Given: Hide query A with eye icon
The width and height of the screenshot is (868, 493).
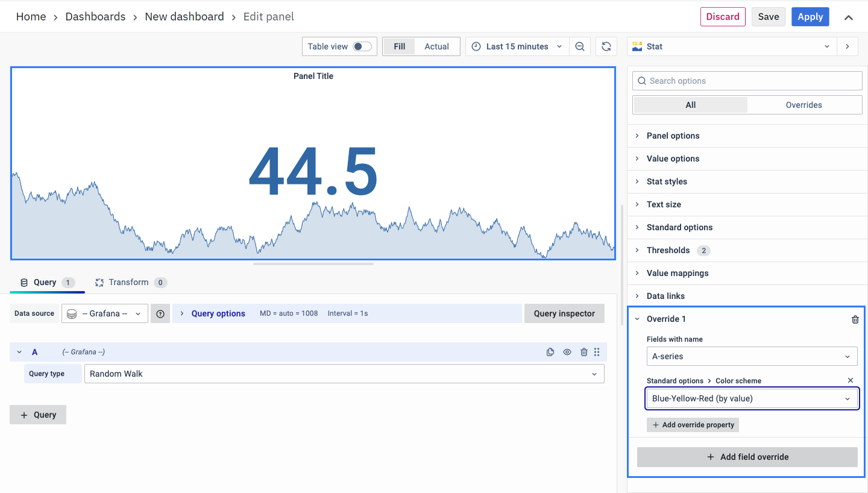Looking at the screenshot, I should (x=567, y=352).
